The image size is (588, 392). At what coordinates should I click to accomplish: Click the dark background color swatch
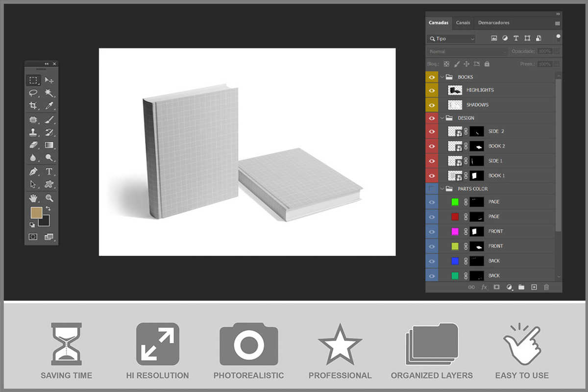(x=46, y=222)
